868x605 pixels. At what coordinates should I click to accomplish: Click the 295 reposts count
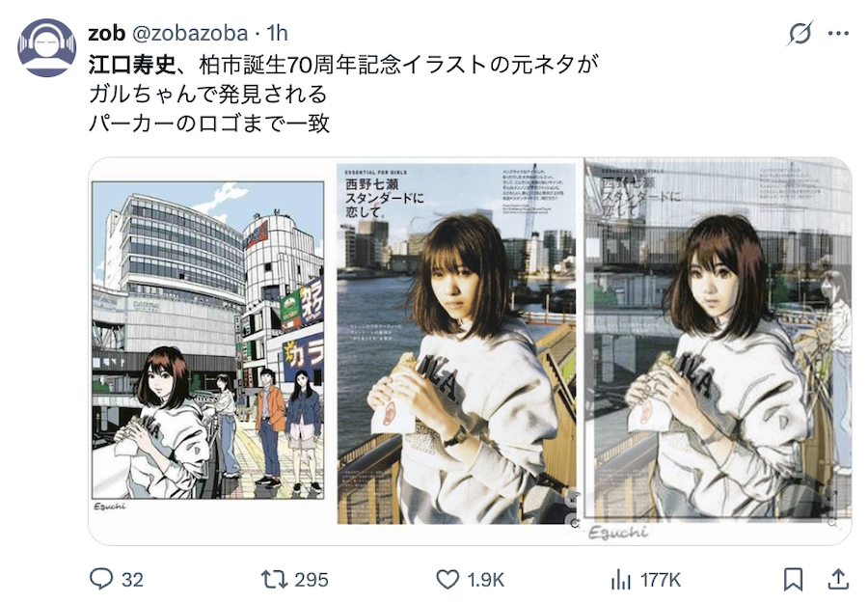(312, 580)
